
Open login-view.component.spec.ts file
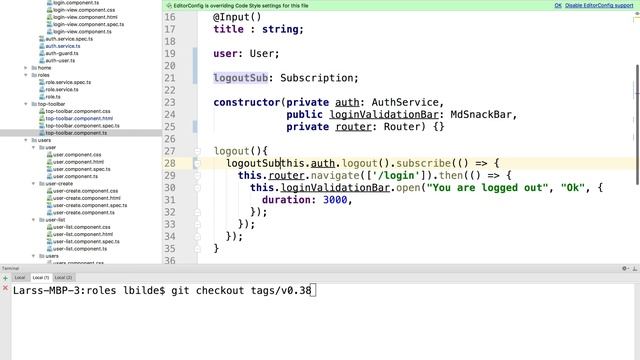pyautogui.click(x=85, y=24)
